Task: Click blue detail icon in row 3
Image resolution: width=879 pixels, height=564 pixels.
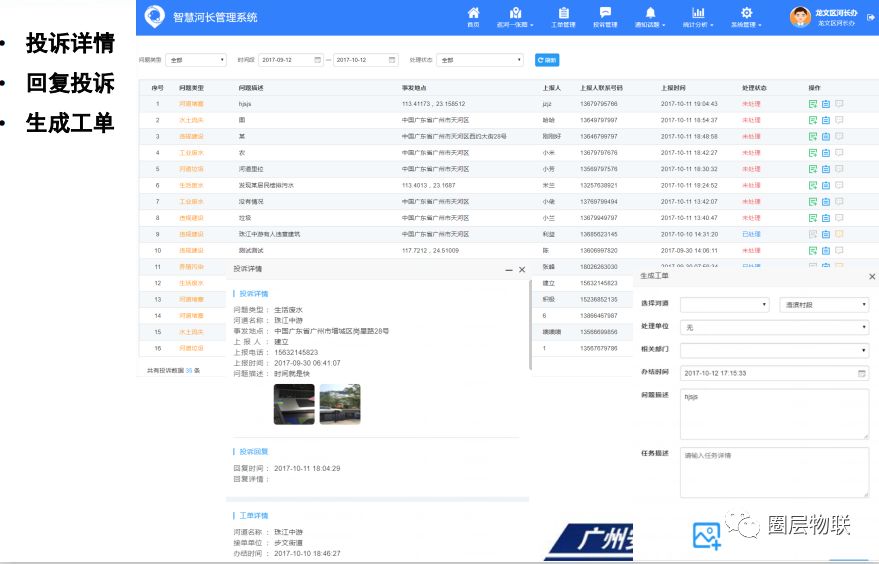Action: click(x=826, y=136)
